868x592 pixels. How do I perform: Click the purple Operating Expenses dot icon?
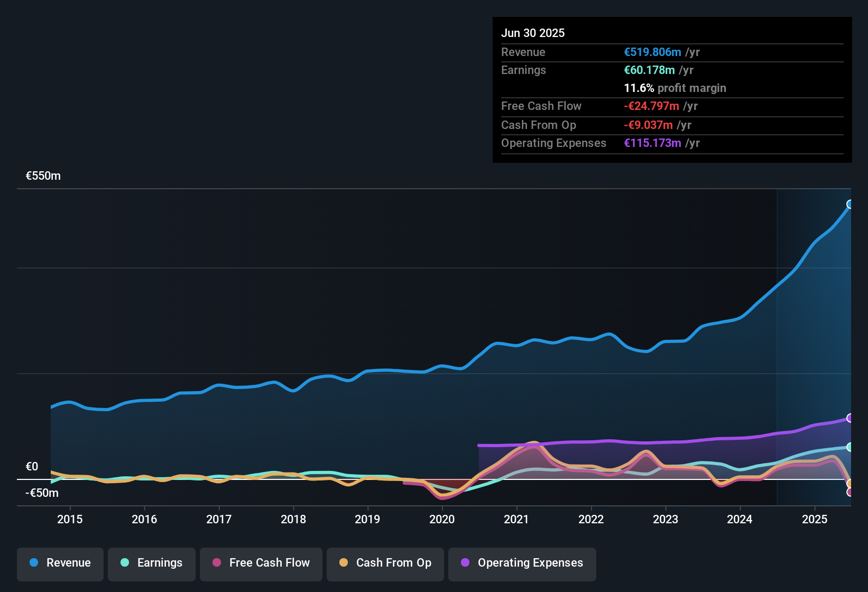click(464, 563)
